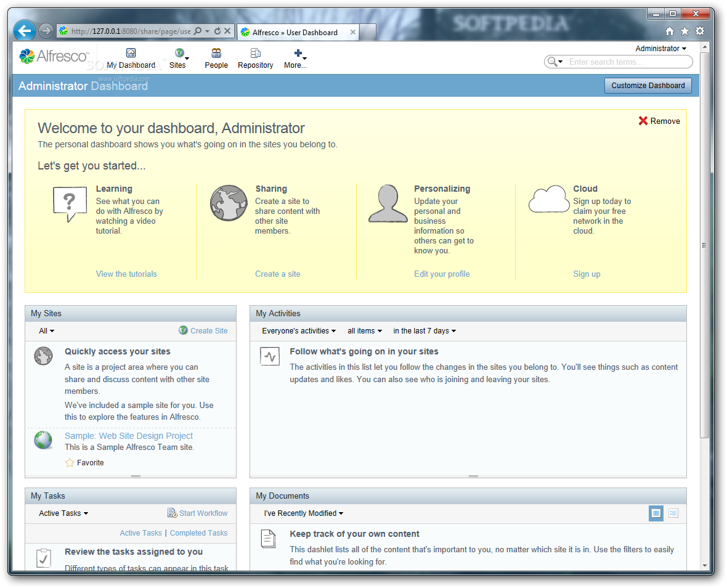Click the Alfresco logo
The height and width of the screenshot is (588, 727).
[54, 56]
